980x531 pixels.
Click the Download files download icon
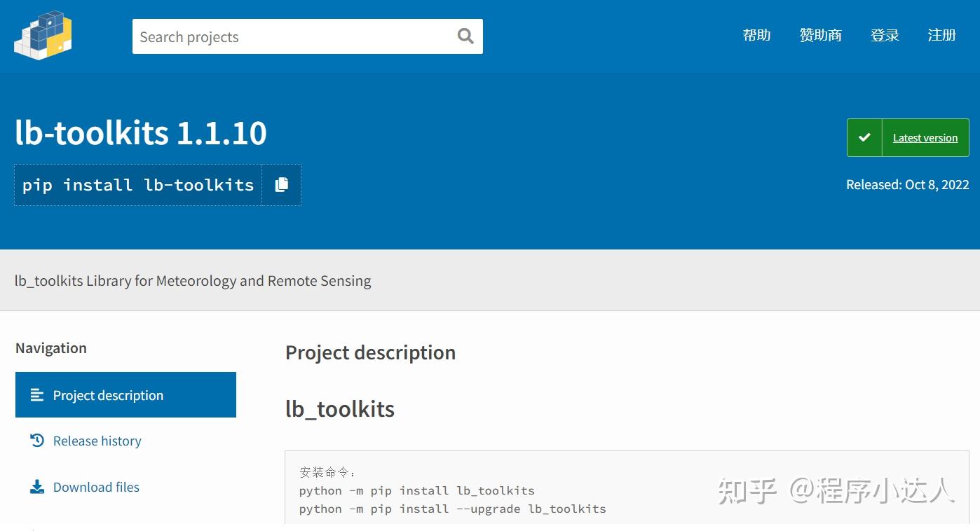pyautogui.click(x=36, y=487)
